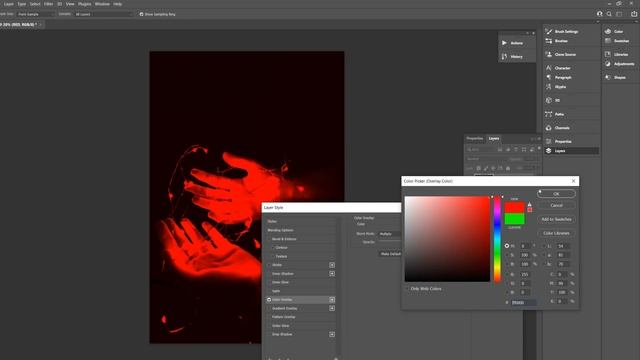This screenshot has width=640, height=360.
Task: Click the web-safe color cube in Color Picker
Action: pyautogui.click(x=529, y=210)
